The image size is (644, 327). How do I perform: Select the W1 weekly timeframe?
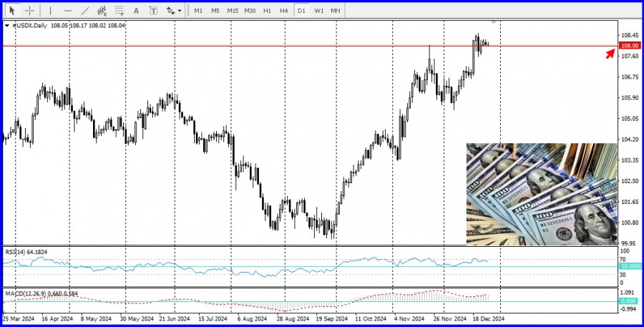pyautogui.click(x=318, y=11)
